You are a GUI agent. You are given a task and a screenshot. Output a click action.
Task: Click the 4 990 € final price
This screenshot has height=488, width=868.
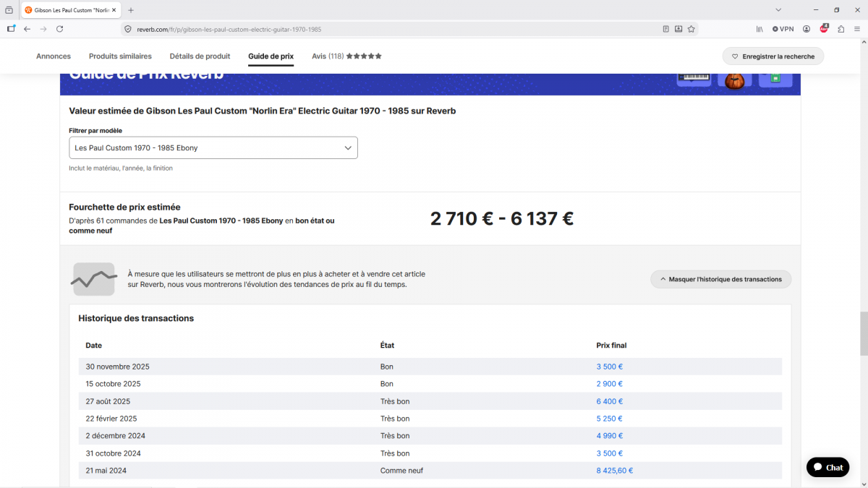610,436
